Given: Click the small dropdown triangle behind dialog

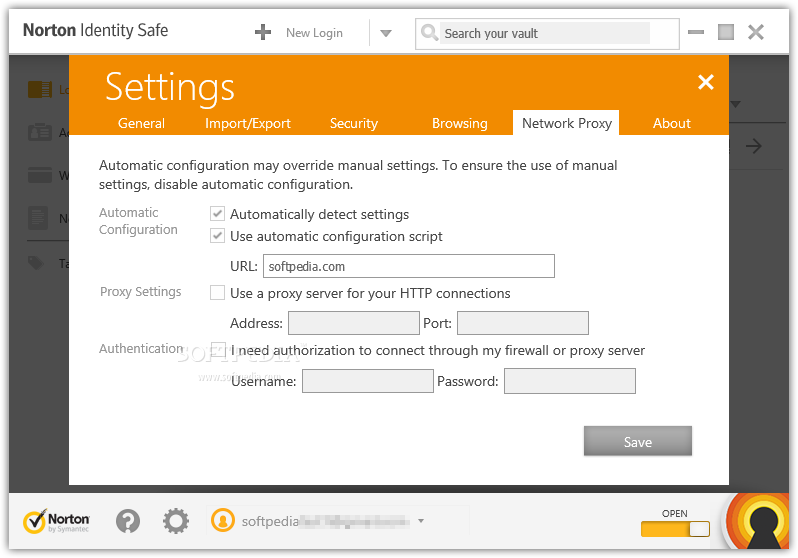Looking at the screenshot, I should point(735,104).
